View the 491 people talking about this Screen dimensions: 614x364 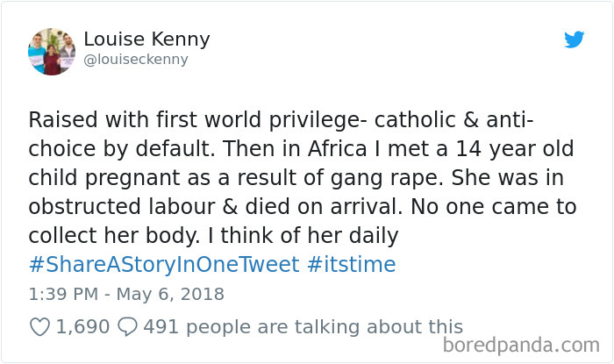[x=303, y=326]
